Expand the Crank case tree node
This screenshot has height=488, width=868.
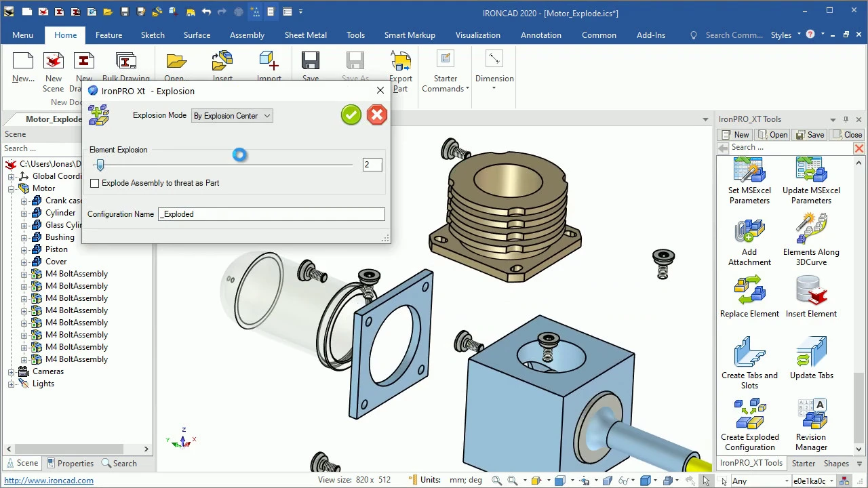[x=24, y=201]
